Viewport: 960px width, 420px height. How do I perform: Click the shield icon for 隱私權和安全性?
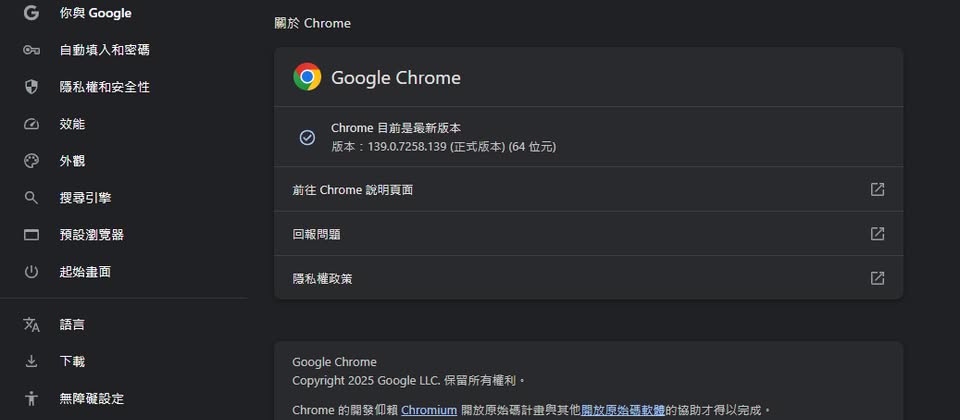pyautogui.click(x=31, y=87)
